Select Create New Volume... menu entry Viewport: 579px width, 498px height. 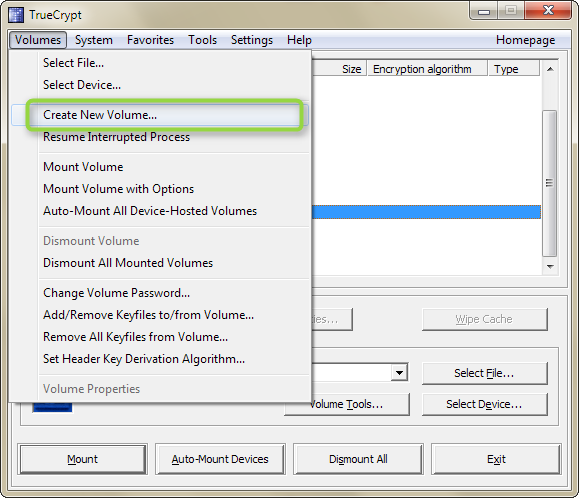point(160,115)
